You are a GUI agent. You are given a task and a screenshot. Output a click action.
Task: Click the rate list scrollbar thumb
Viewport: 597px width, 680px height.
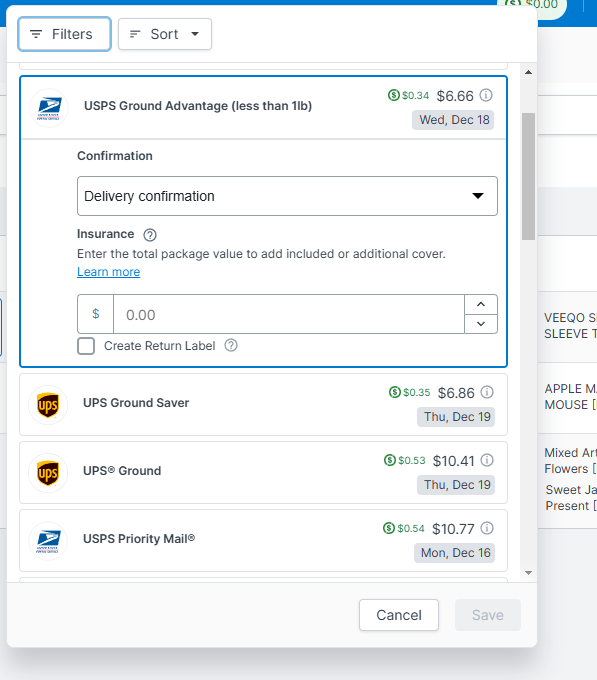point(528,176)
